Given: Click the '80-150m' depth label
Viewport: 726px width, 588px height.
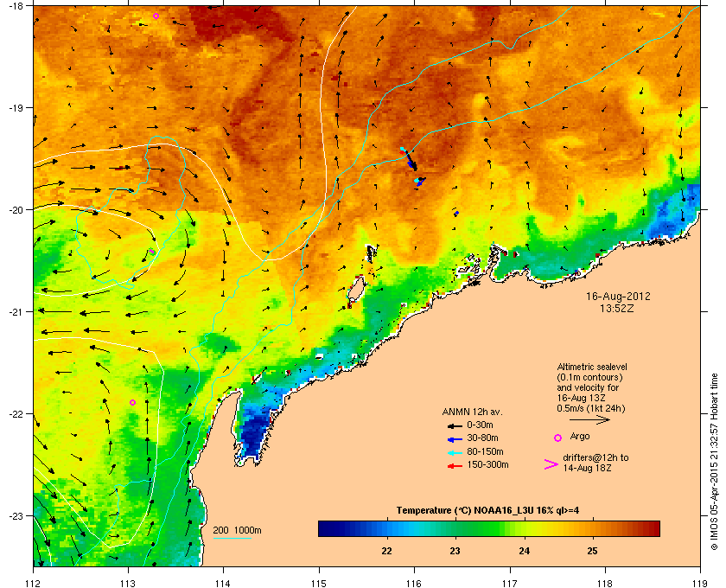Looking at the screenshot, I should coord(485,451).
